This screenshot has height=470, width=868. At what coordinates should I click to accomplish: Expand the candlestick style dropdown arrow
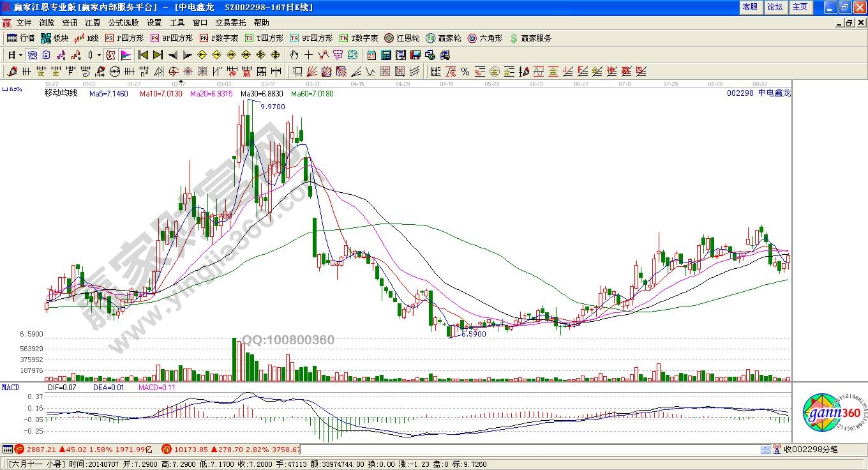(x=99, y=55)
